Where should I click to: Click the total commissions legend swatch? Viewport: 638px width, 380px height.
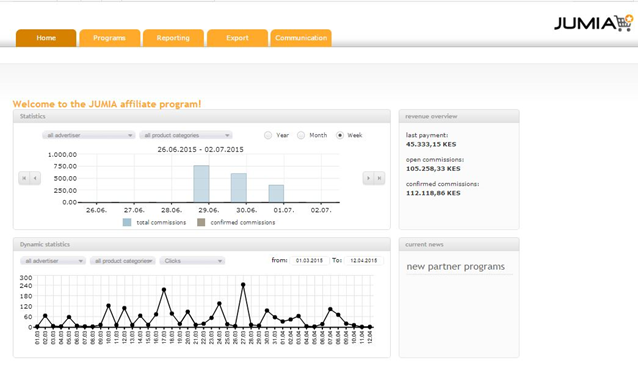[127, 223]
